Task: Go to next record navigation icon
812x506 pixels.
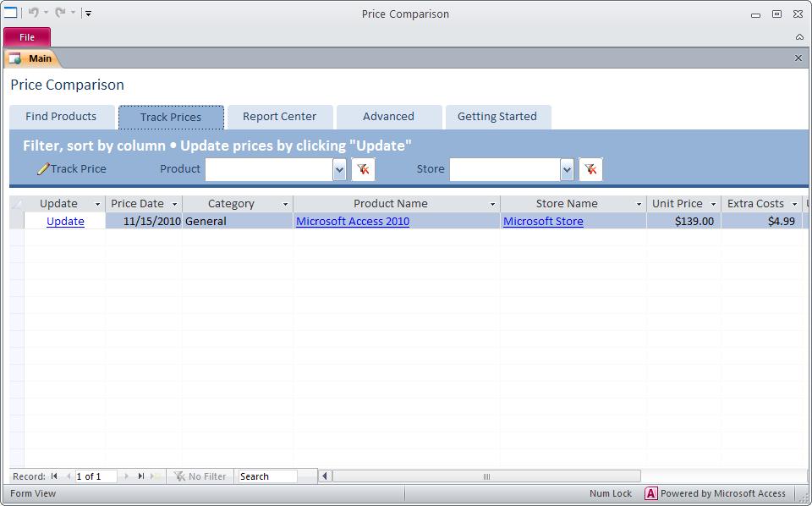Action: 126,476
